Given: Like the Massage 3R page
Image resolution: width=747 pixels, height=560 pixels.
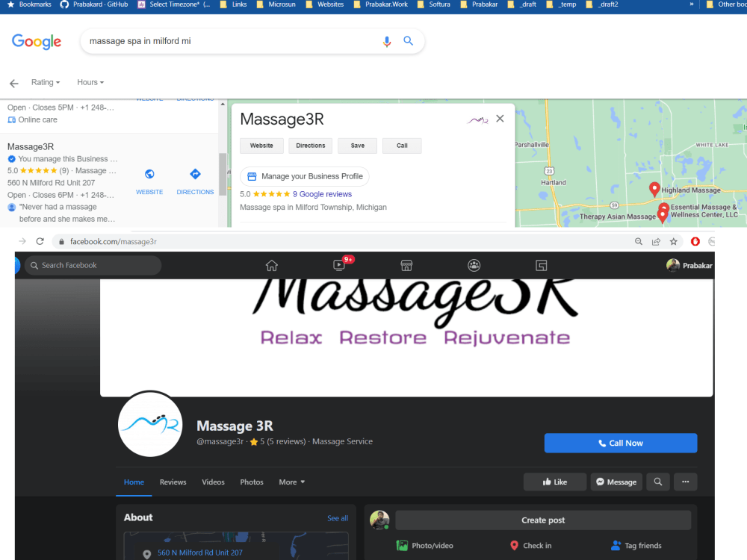Looking at the screenshot, I should coord(554,482).
